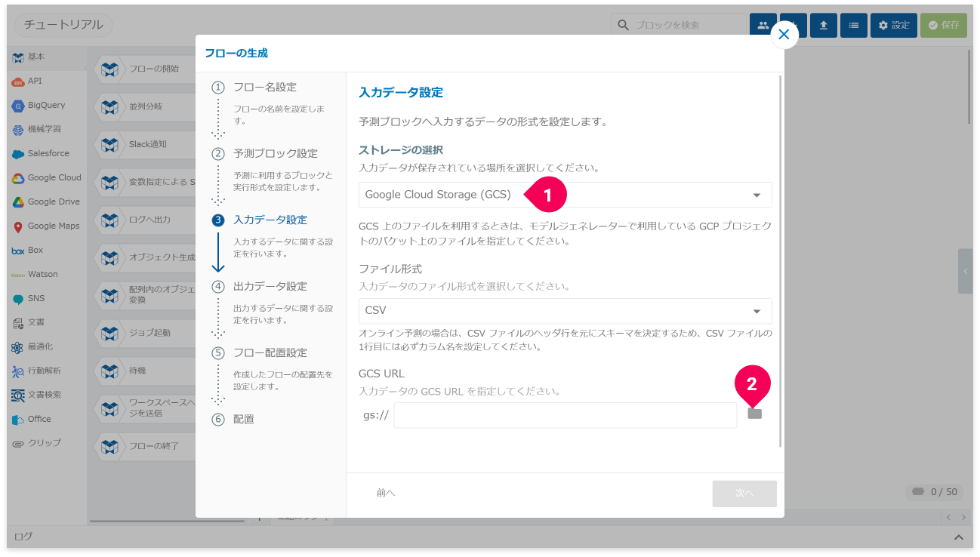This screenshot has height=557, width=980.
Task: Click the 入力データ設定 heading
Action: click(401, 93)
